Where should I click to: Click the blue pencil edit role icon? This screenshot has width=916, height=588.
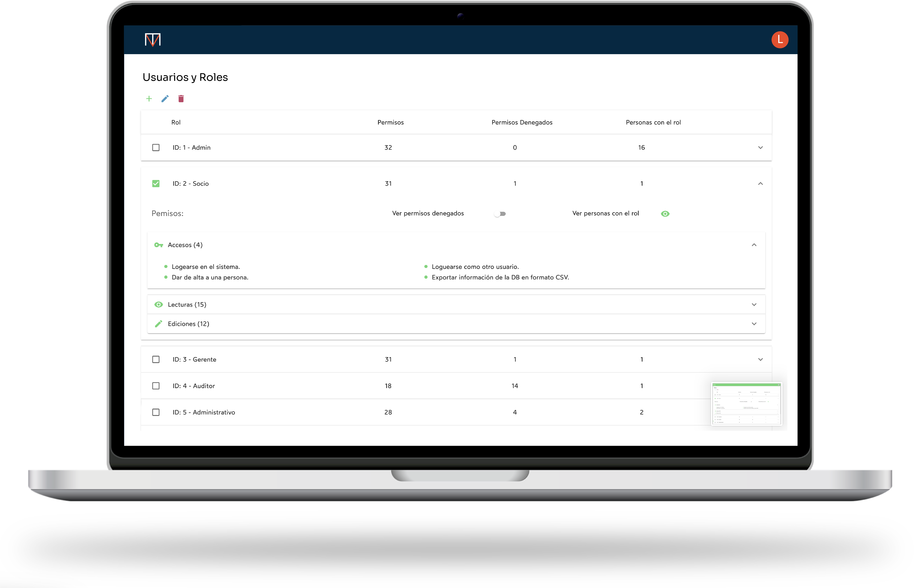[x=165, y=99]
